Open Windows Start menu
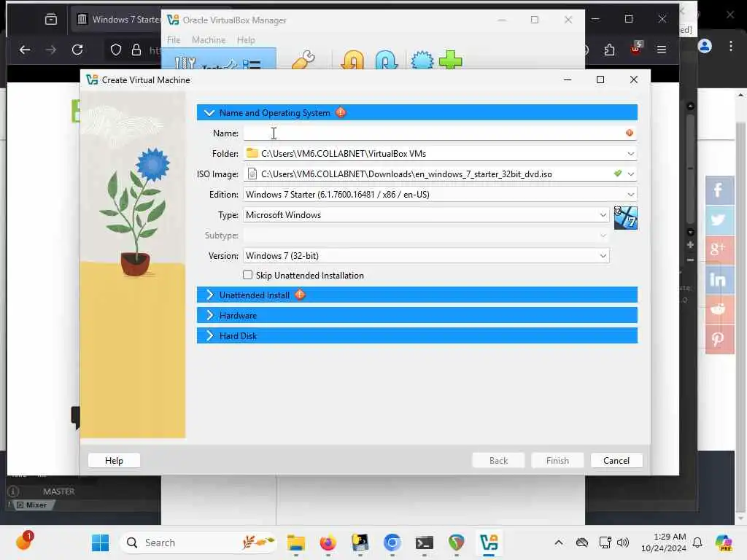The height and width of the screenshot is (560, 747). pyautogui.click(x=100, y=542)
